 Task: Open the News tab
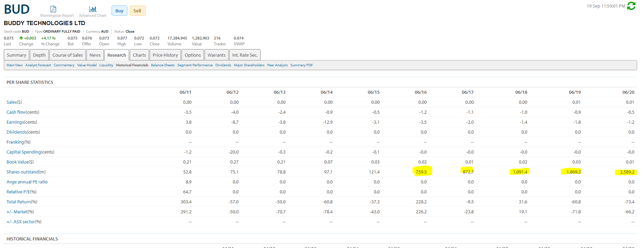click(95, 55)
